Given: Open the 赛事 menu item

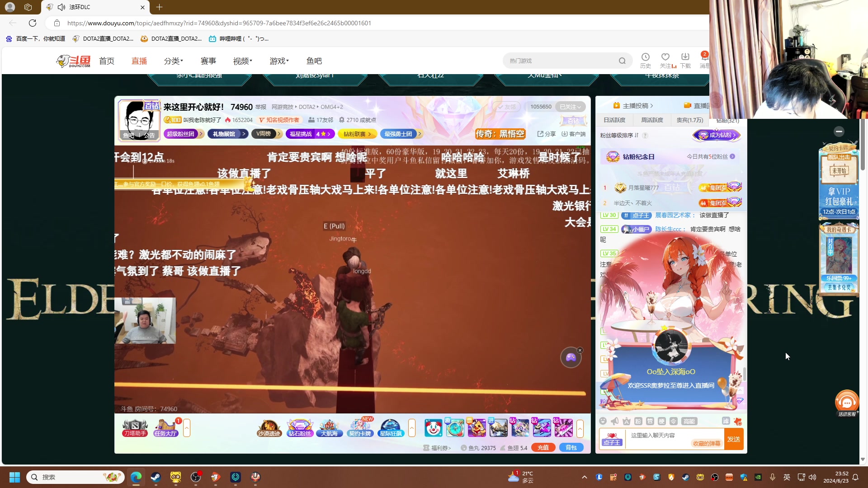Looking at the screenshot, I should (208, 61).
